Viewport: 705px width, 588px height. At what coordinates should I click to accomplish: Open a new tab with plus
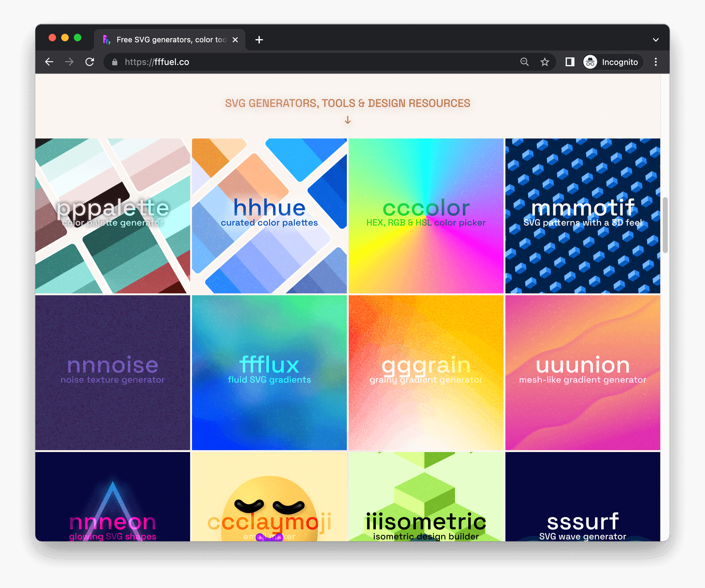point(259,40)
